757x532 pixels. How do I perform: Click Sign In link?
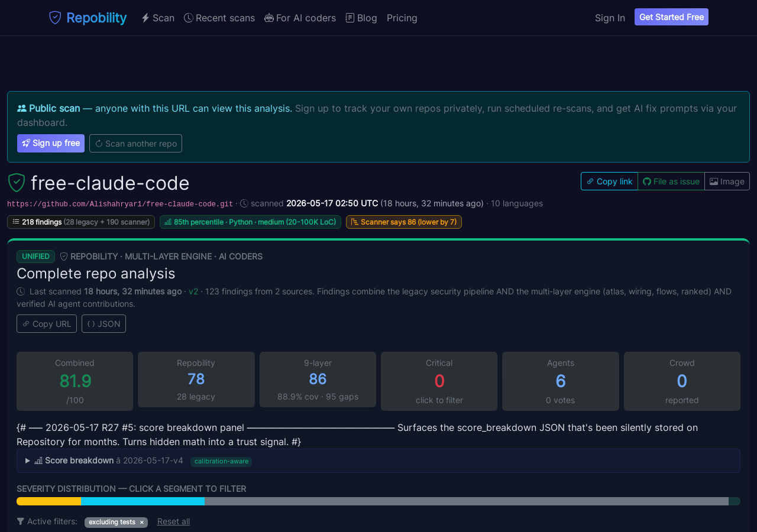point(610,18)
